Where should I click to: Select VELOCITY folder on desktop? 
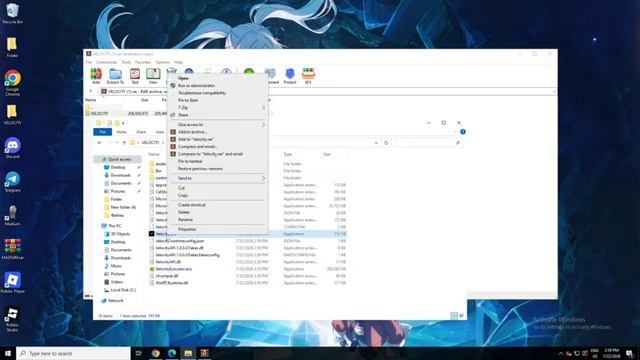click(x=12, y=114)
